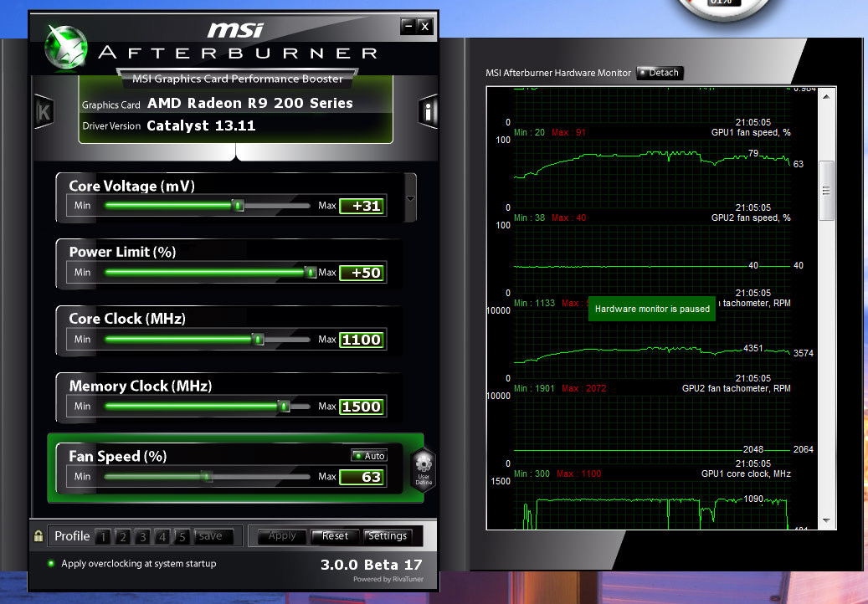Click the Core Voltage slider handle

238,206
